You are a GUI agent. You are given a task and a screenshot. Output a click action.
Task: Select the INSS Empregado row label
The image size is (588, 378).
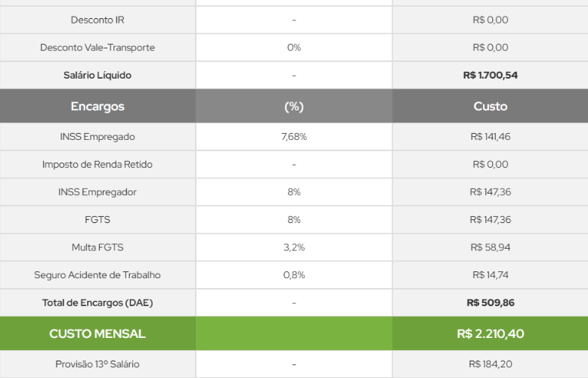(97, 137)
